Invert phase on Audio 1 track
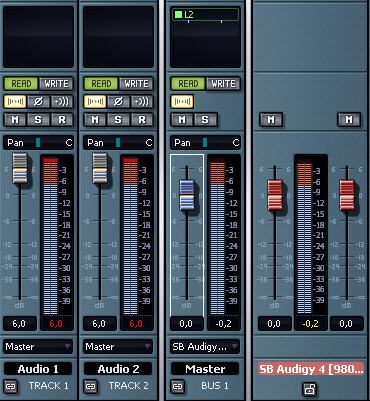 (38, 101)
